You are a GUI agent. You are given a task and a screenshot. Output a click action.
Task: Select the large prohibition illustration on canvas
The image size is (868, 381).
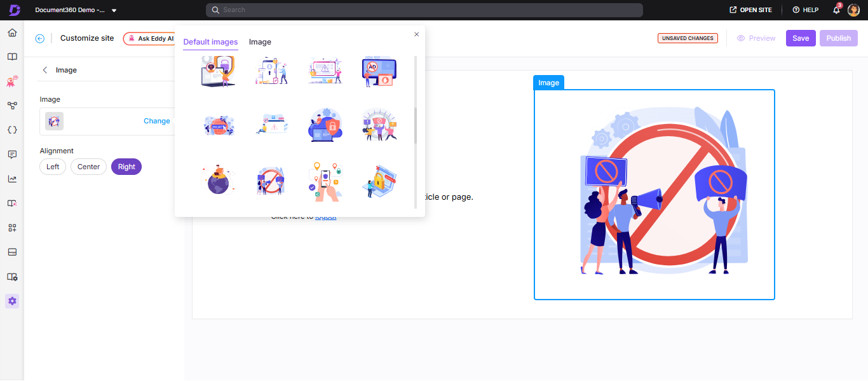pyautogui.click(x=654, y=195)
